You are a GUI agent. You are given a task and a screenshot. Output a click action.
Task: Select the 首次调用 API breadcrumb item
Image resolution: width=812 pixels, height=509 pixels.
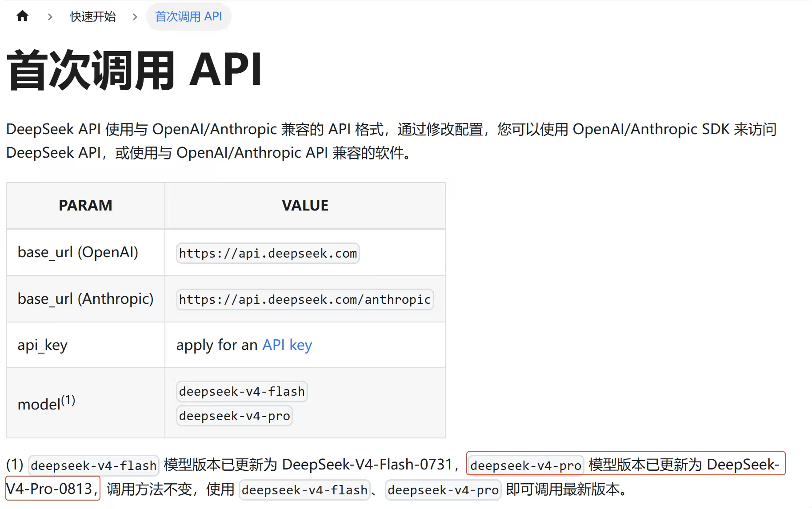click(x=188, y=17)
